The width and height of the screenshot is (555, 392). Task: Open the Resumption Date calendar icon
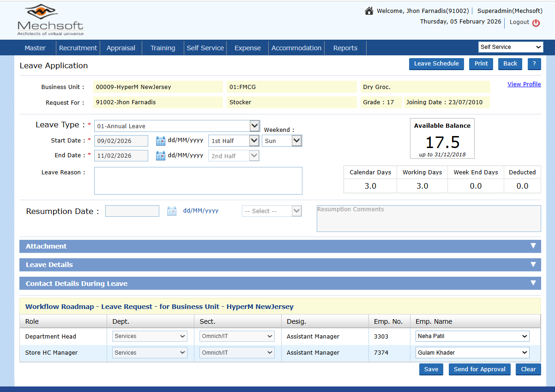(172, 211)
